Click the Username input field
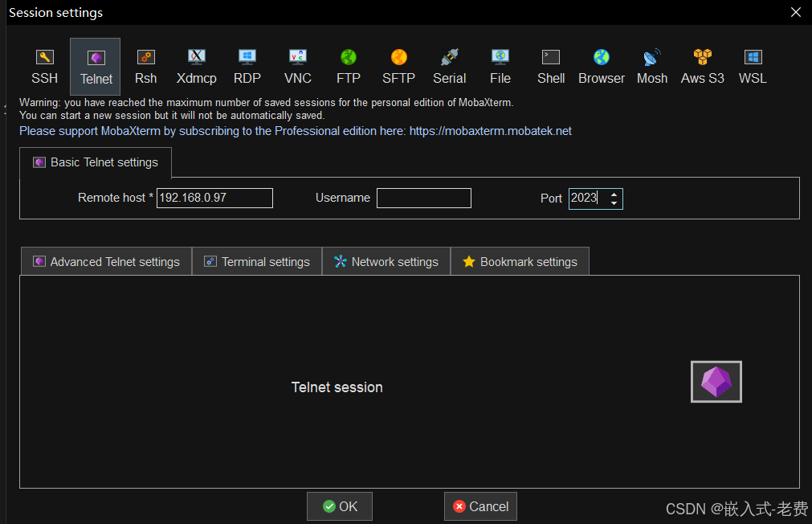Screen dimensions: 812x524 pos(423,198)
